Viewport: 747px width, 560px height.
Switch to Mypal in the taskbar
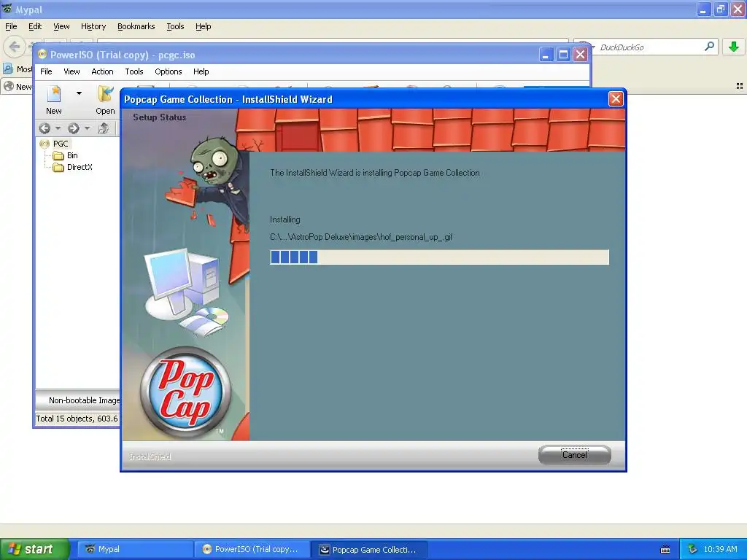coord(135,549)
